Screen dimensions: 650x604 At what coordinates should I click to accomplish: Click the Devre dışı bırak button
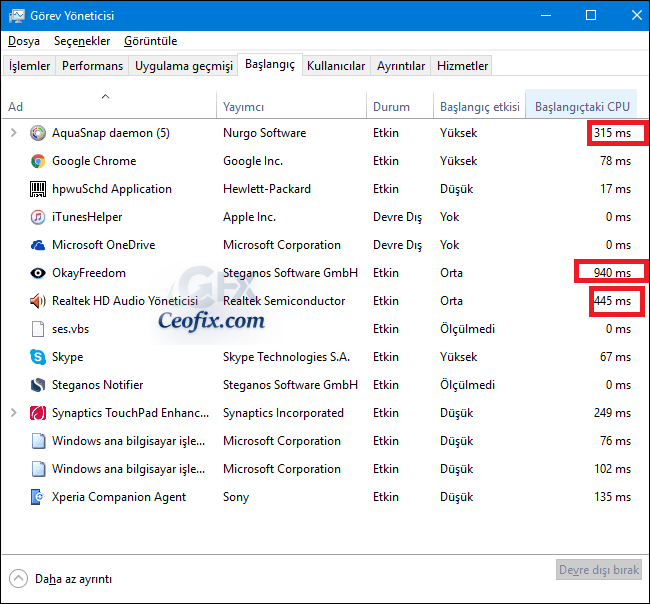point(599,570)
